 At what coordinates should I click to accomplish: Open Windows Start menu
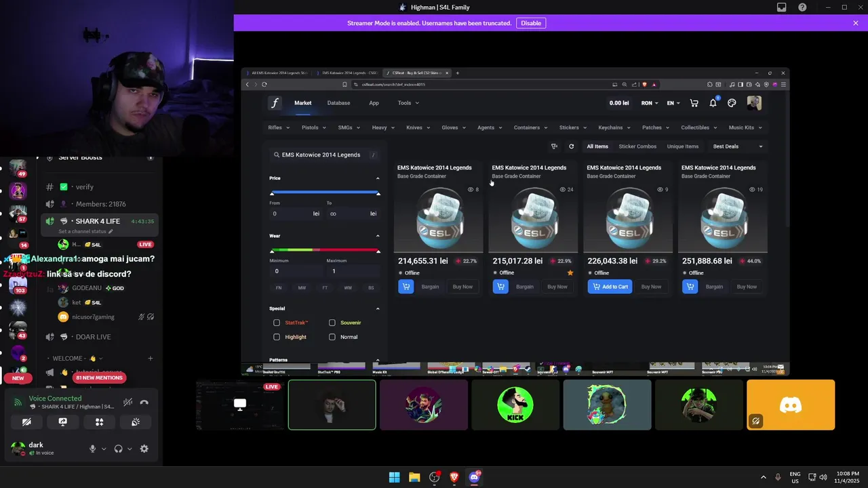(x=394, y=477)
